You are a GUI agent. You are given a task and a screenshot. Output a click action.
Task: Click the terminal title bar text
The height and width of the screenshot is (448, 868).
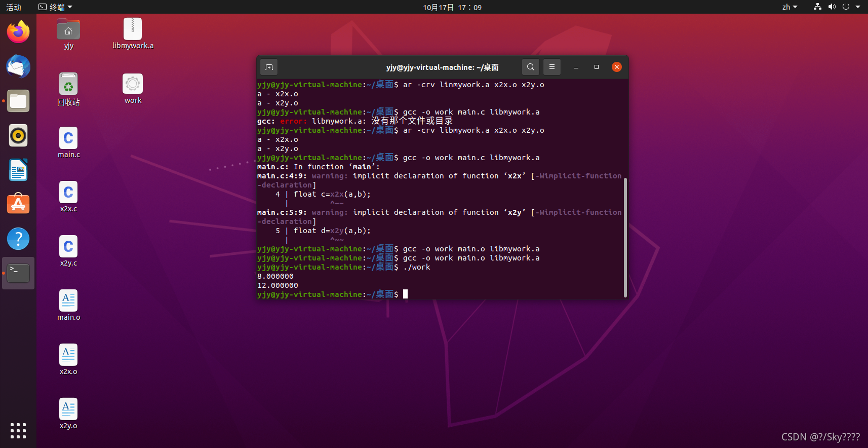[x=442, y=67]
